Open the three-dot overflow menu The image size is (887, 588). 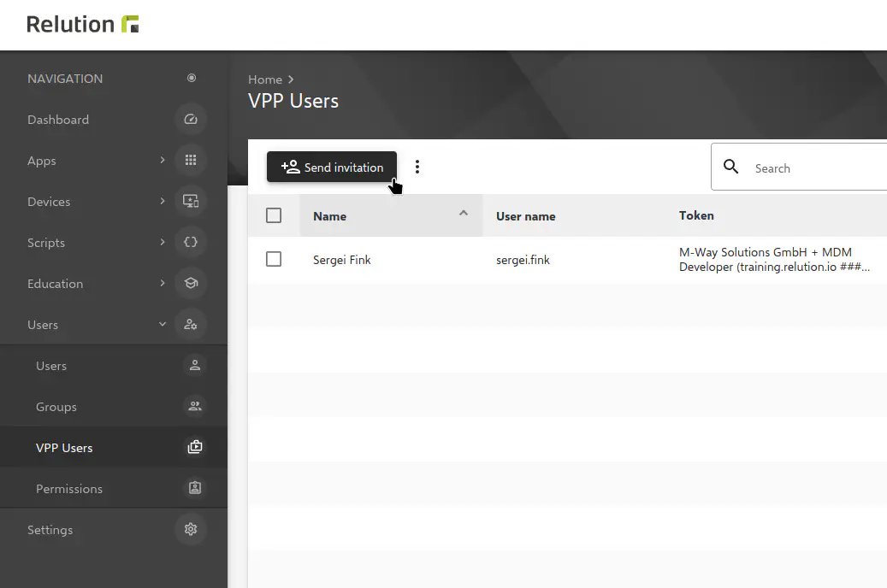tap(417, 167)
